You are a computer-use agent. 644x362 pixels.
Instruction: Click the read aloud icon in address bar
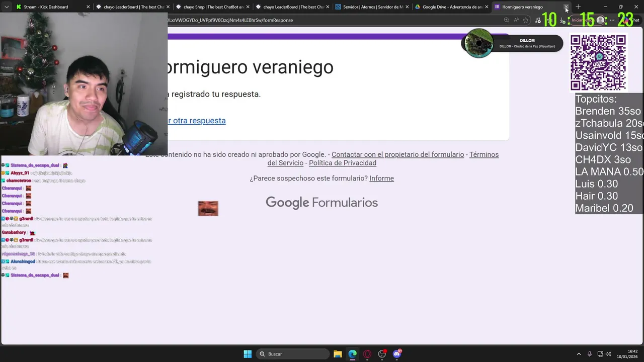[x=516, y=20]
